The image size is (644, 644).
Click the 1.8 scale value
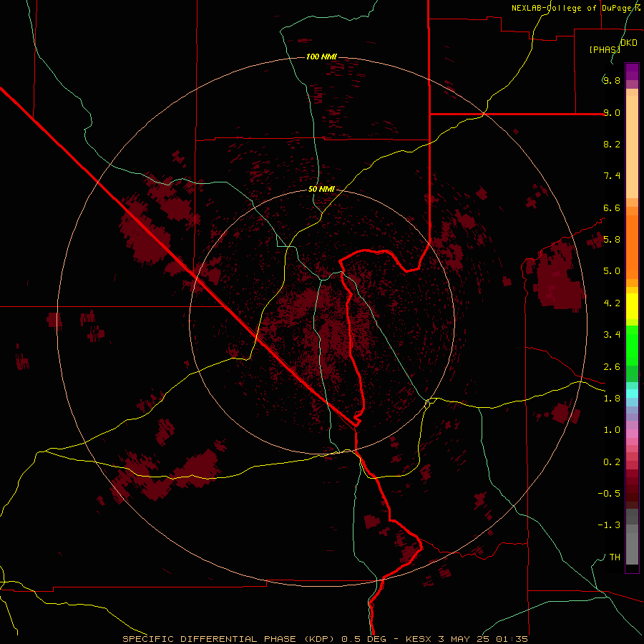(x=612, y=399)
